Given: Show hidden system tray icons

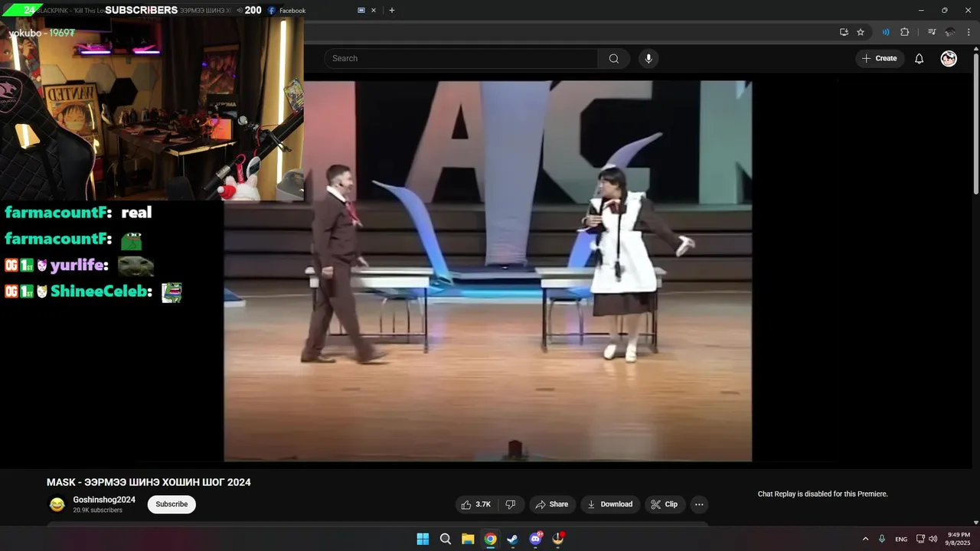Looking at the screenshot, I should (x=865, y=539).
